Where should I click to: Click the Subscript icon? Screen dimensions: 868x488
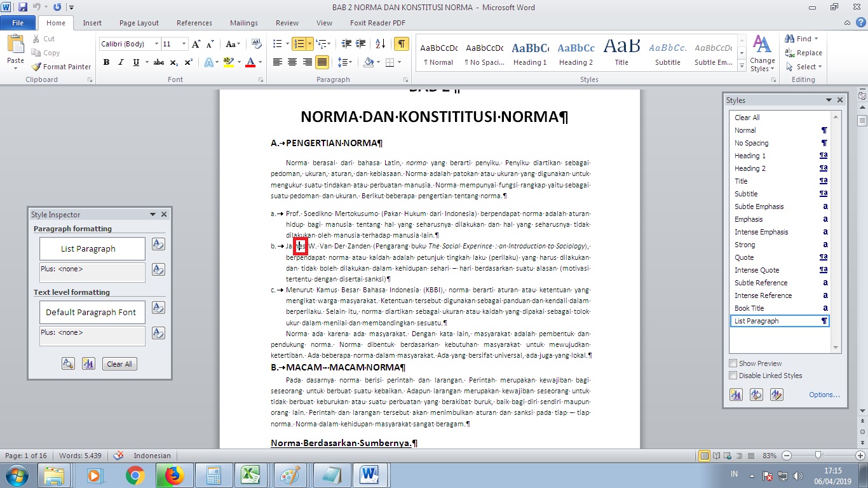coord(175,63)
